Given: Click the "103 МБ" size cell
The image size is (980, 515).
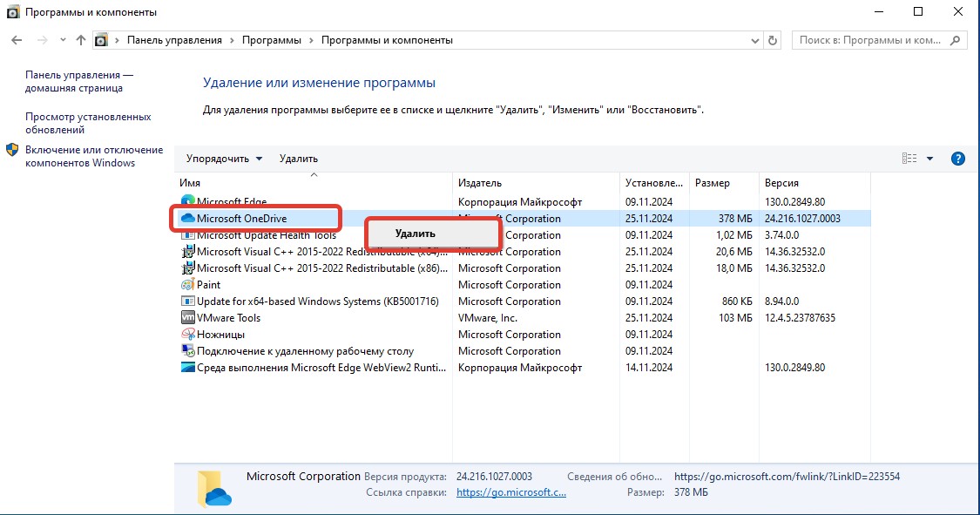Looking at the screenshot, I should coord(735,317).
